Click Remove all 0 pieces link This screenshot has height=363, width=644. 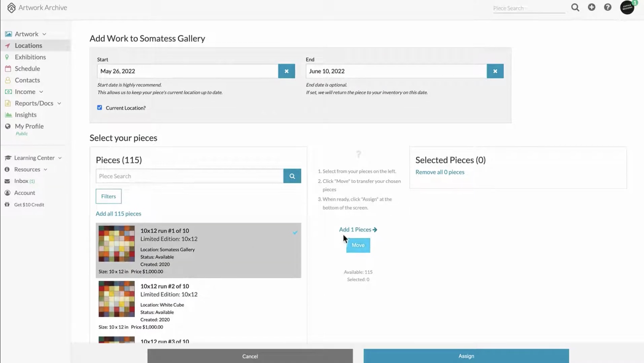[x=440, y=172]
